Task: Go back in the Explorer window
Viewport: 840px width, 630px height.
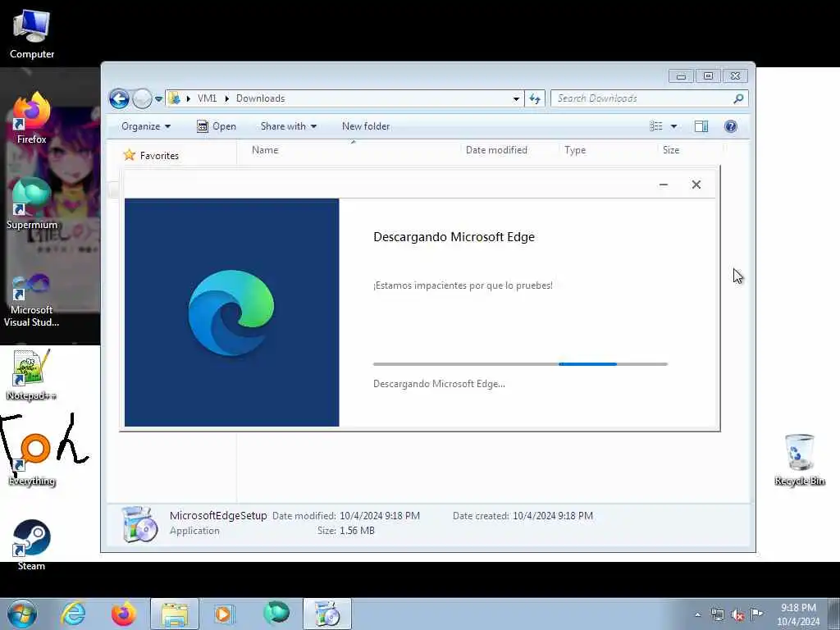Action: (120, 98)
